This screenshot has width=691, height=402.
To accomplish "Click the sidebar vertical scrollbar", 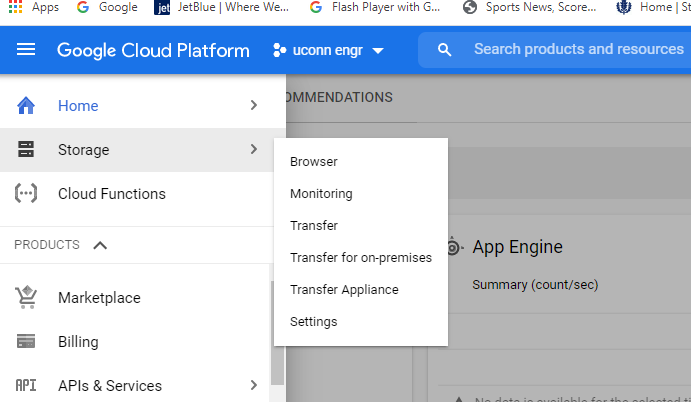I will [x=277, y=333].
